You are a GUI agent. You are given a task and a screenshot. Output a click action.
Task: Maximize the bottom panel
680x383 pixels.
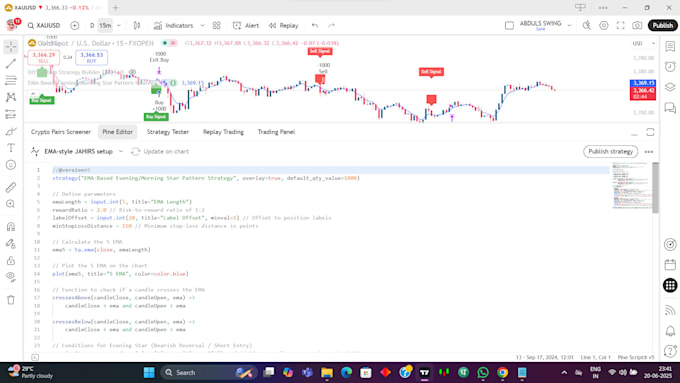tap(650, 132)
